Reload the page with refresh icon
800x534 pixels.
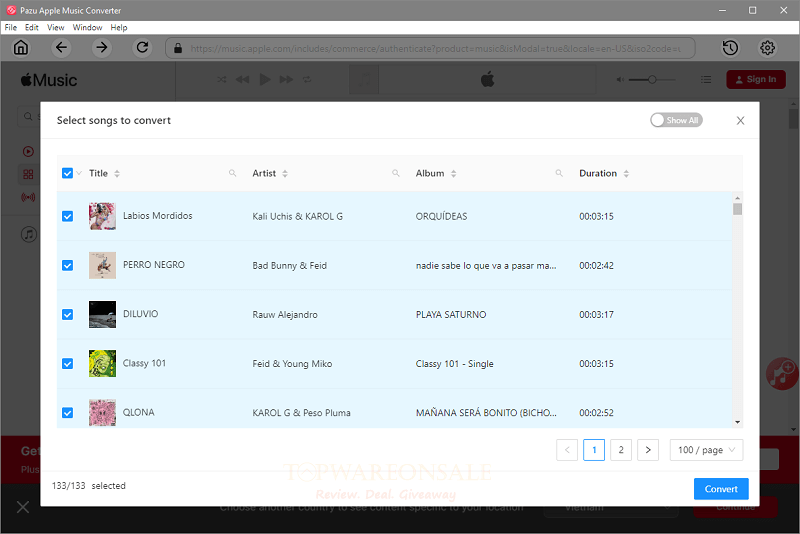[x=142, y=48]
